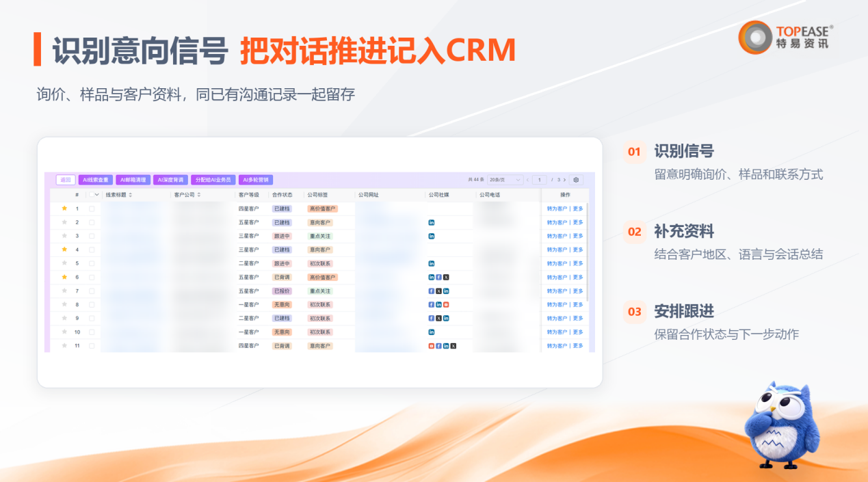Viewport: 868px width, 482px height.
Task: Open the YouTube icon in row 11
Action: pos(432,346)
